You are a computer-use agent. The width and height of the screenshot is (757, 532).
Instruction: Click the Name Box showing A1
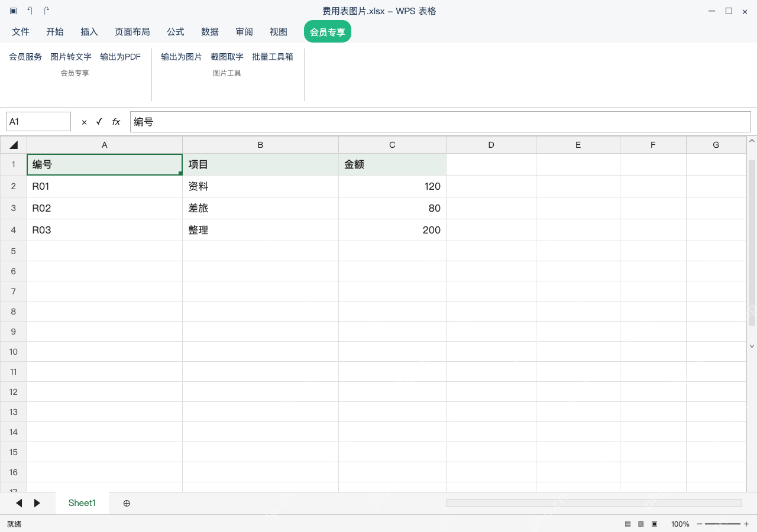coord(38,122)
